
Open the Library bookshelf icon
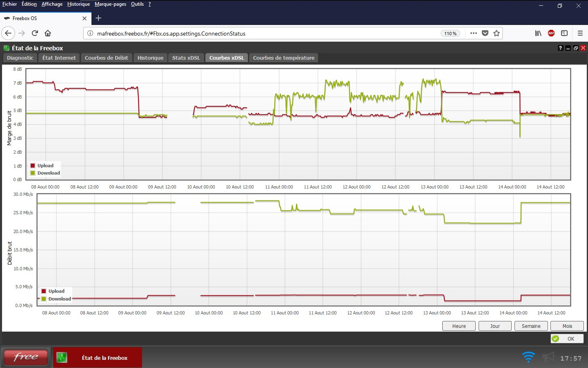pos(538,33)
